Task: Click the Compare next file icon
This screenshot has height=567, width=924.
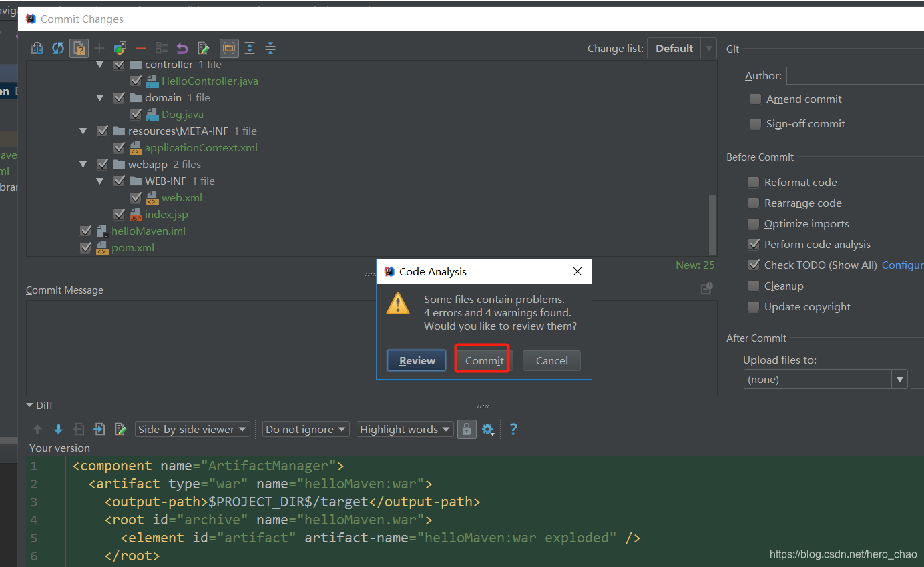Action: click(99, 429)
